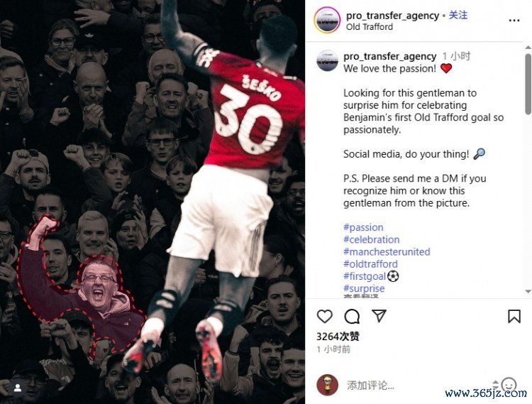Open the three-dots more options menu
Viewport: 532px width, 404px height.
click(x=514, y=21)
